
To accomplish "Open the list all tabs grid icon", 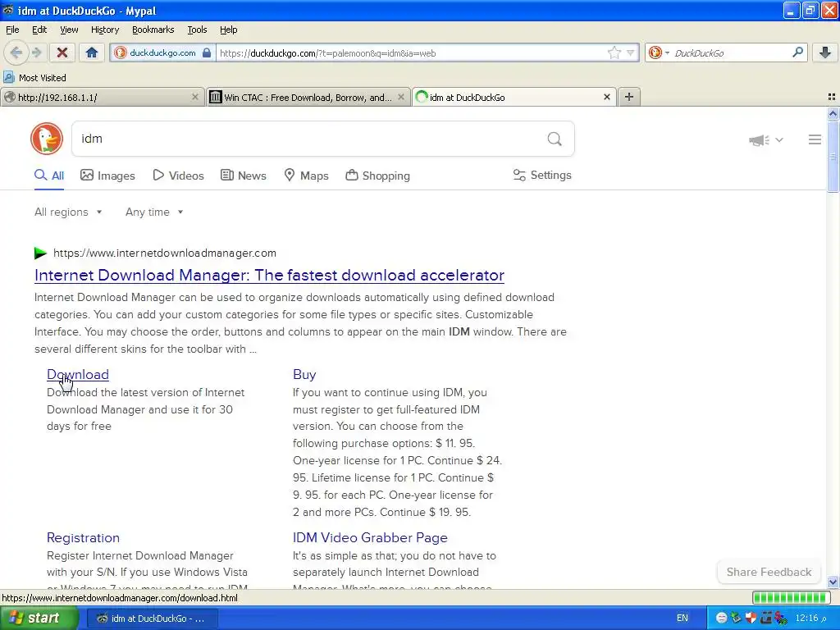I will (x=832, y=97).
